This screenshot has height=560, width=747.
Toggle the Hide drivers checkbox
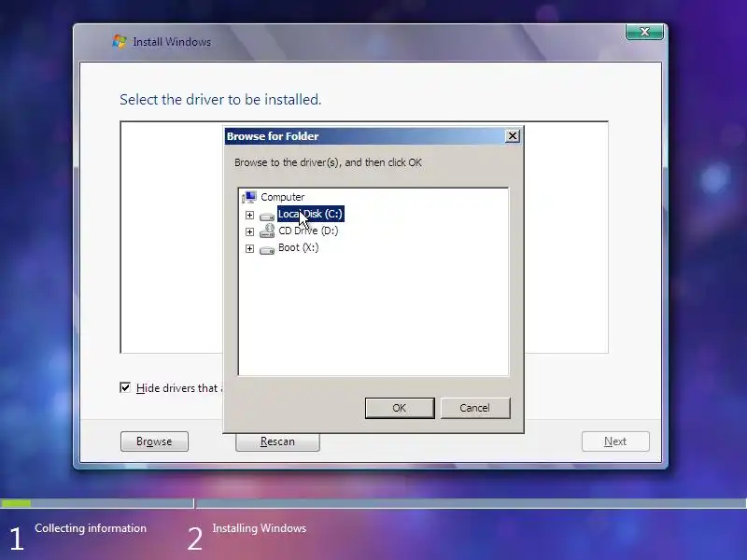(125, 387)
